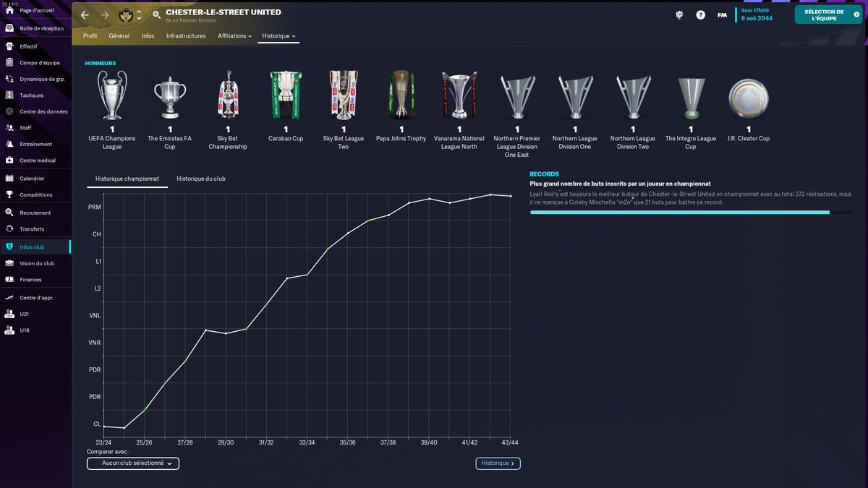868x488 pixels.
Task: Open the help question mark icon
Action: [x=700, y=14]
